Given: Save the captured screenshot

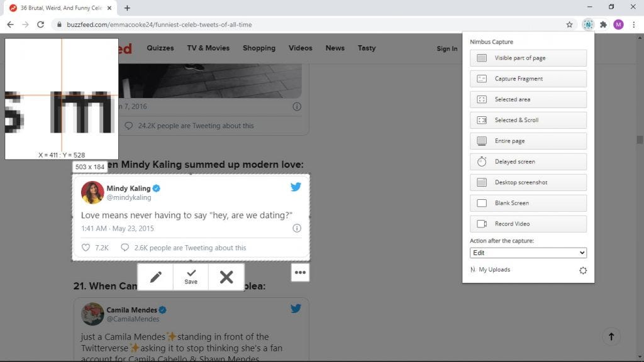Looking at the screenshot, I should (x=190, y=277).
